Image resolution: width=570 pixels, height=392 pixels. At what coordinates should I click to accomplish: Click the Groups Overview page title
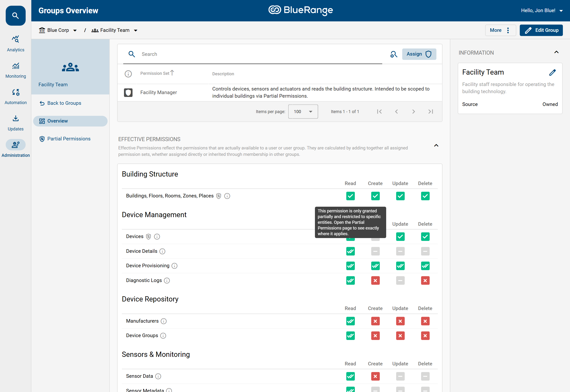[68, 10]
